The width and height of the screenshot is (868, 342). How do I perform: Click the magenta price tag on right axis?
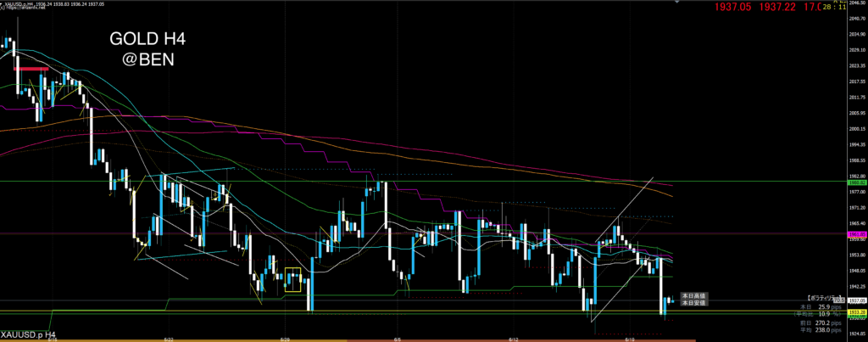click(855, 234)
